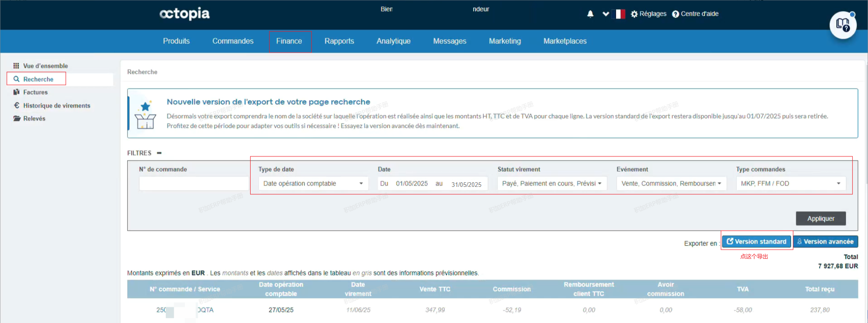The height and width of the screenshot is (323, 868).
Task: Click the notification bell icon
Action: (x=590, y=14)
